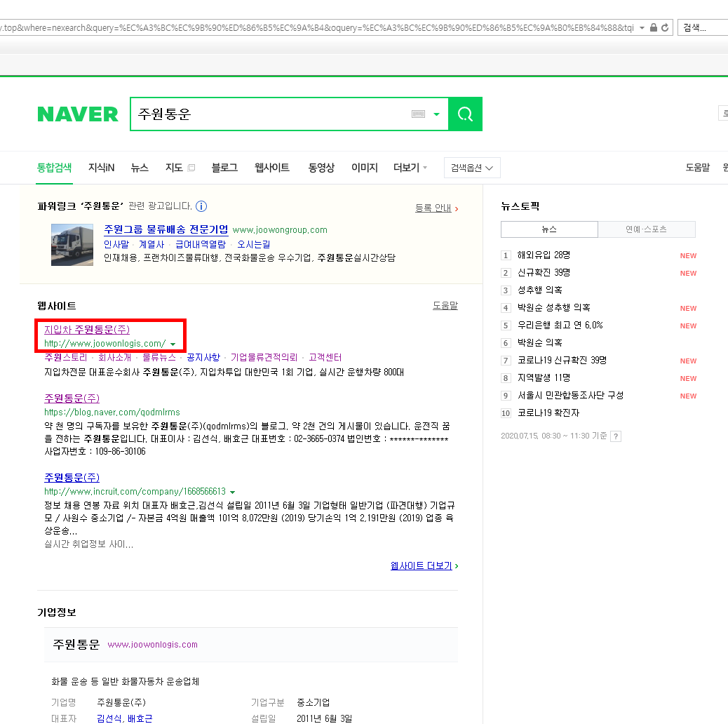This screenshot has height=724, width=728.
Task: Click the new-window icon next to 지도
Action: pyautogui.click(x=191, y=168)
